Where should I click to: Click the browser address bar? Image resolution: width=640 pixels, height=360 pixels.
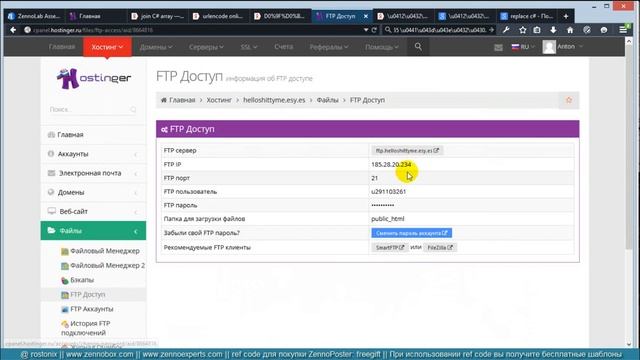click(195, 30)
